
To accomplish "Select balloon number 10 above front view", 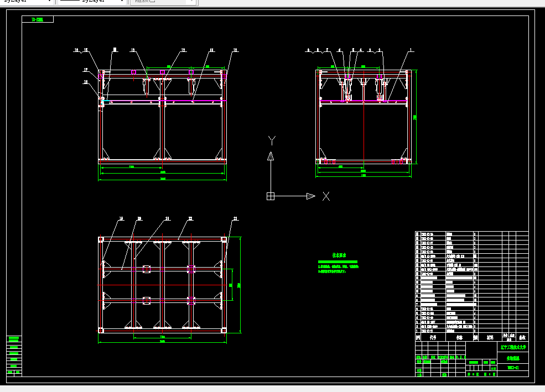I will click(235, 50).
